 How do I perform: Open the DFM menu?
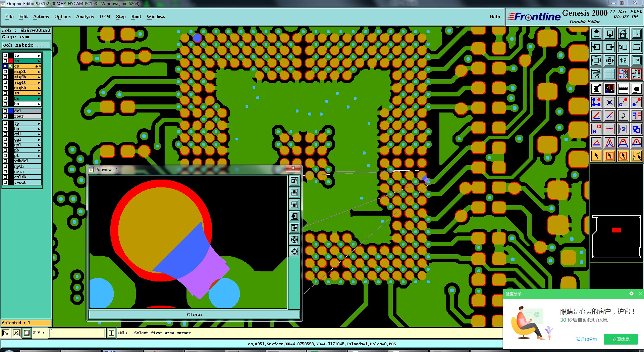click(x=105, y=16)
